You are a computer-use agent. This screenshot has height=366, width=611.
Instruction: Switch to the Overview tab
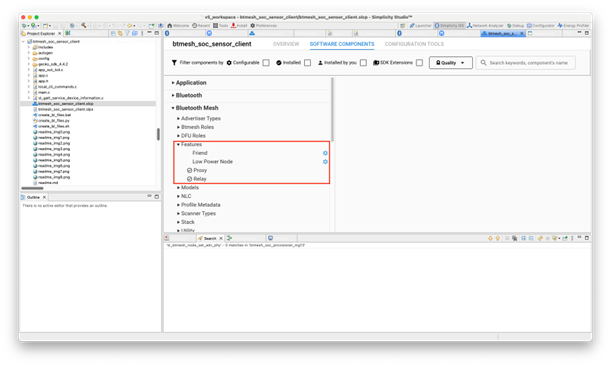coord(286,44)
